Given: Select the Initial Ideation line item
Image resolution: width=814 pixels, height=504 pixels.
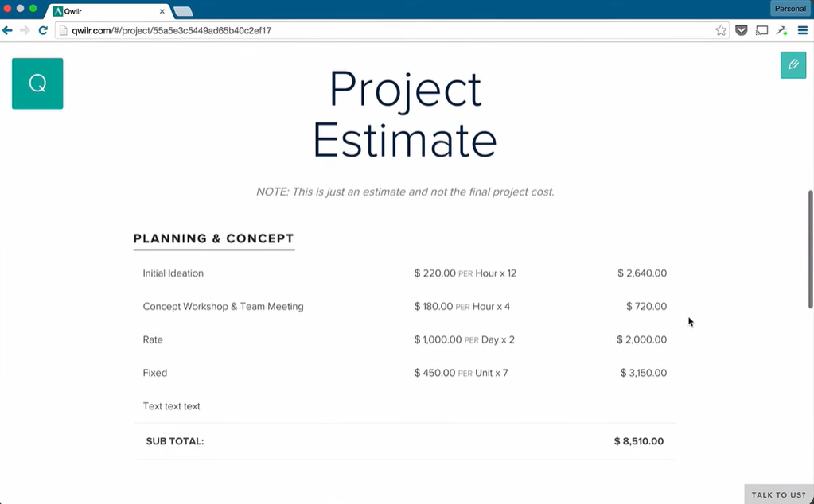Looking at the screenshot, I should coord(173,273).
